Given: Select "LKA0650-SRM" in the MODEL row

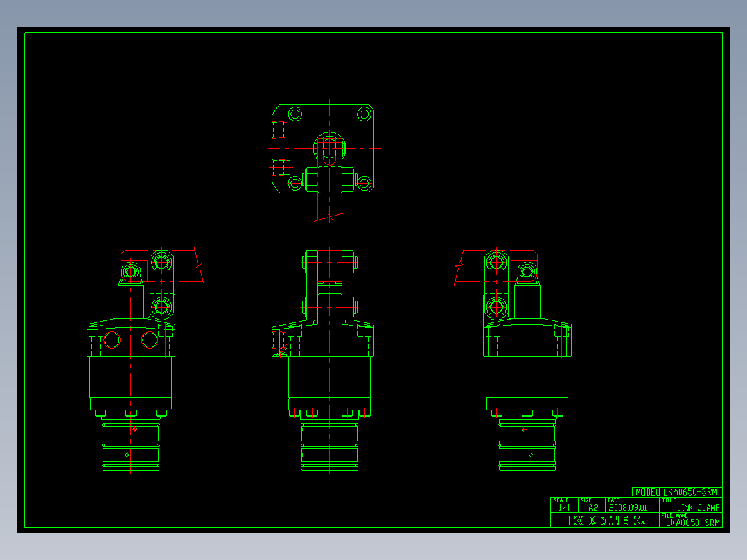Looking at the screenshot, I should pos(690,492).
